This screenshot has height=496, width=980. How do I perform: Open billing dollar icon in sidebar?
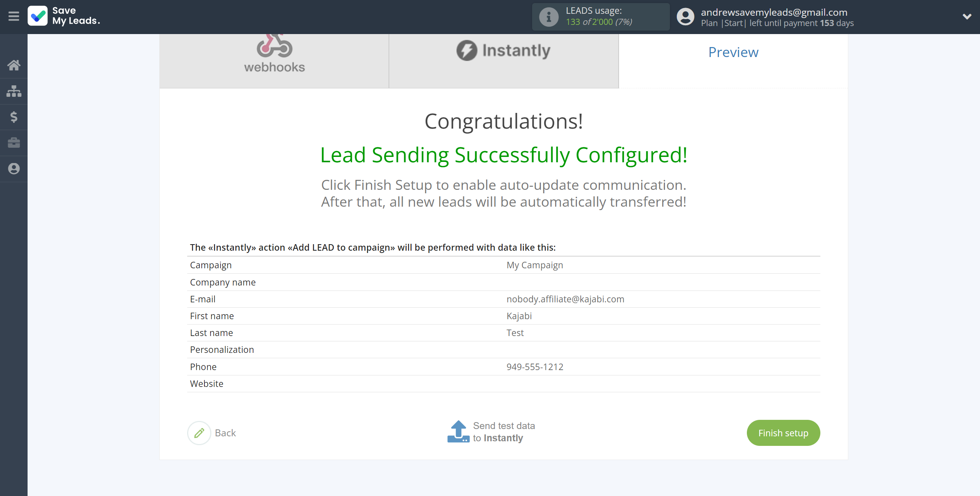coord(14,117)
